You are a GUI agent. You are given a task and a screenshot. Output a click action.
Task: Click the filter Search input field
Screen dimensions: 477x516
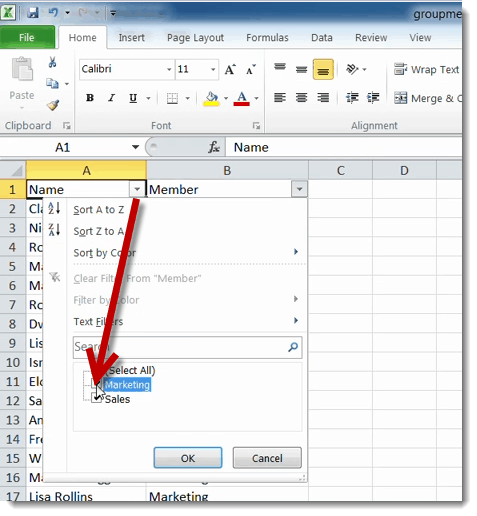click(x=188, y=347)
